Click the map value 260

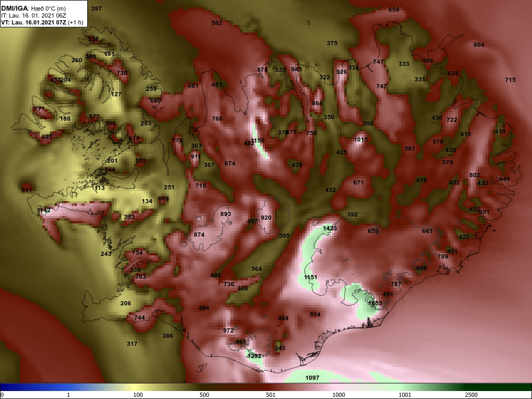pos(77,61)
